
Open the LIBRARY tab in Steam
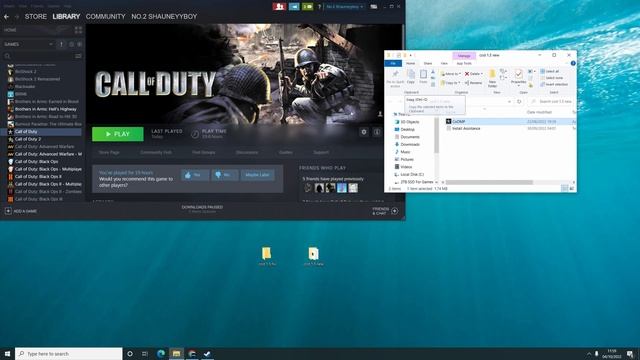point(66,17)
